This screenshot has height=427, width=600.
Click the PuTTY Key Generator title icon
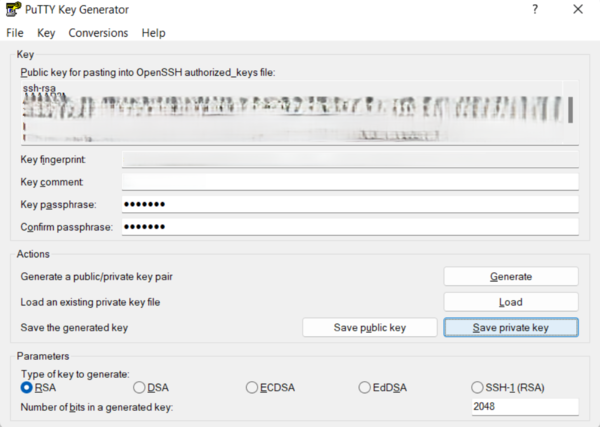pyautogui.click(x=13, y=10)
